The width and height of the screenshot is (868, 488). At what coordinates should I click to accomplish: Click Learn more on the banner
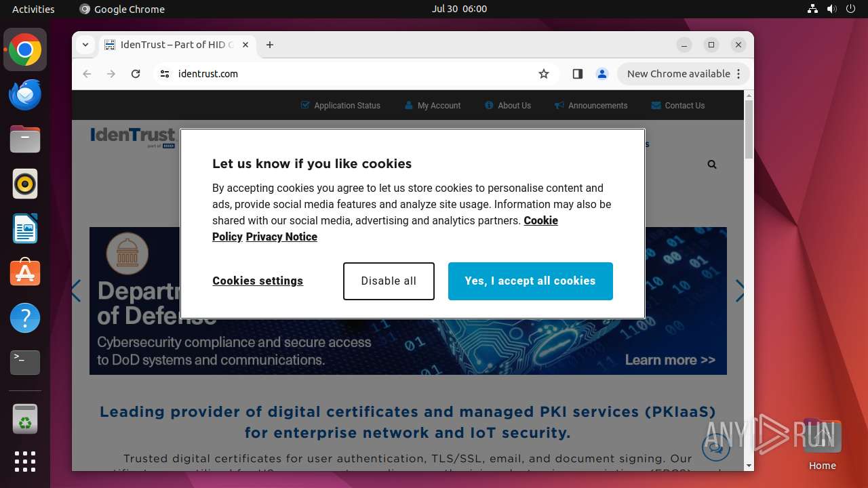point(670,360)
